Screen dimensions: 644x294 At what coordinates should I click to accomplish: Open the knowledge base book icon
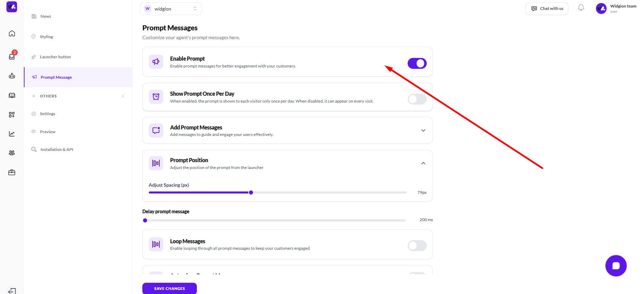click(12, 95)
